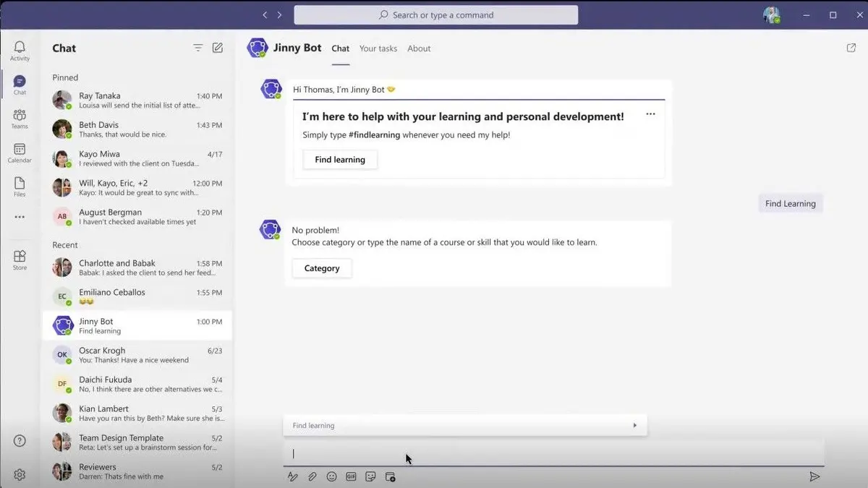The width and height of the screenshot is (868, 488).
Task: Switch to the Your tasks tab
Action: click(378, 48)
